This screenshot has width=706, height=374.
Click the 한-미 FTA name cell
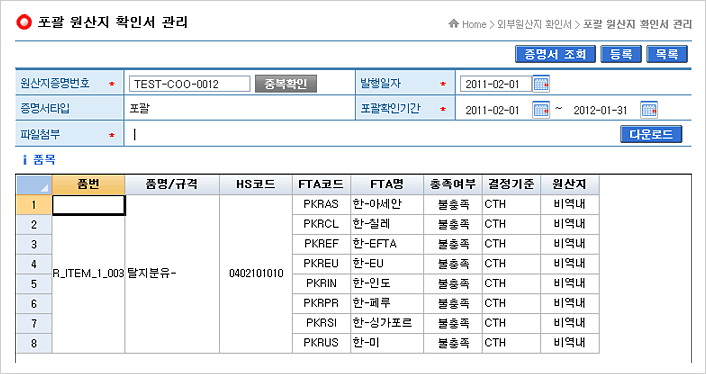387,343
